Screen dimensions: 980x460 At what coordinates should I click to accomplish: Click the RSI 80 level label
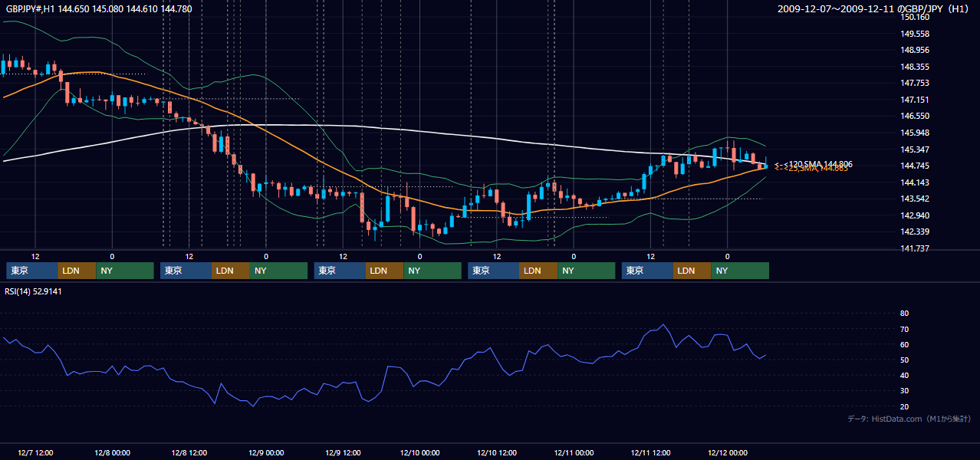[x=904, y=314]
